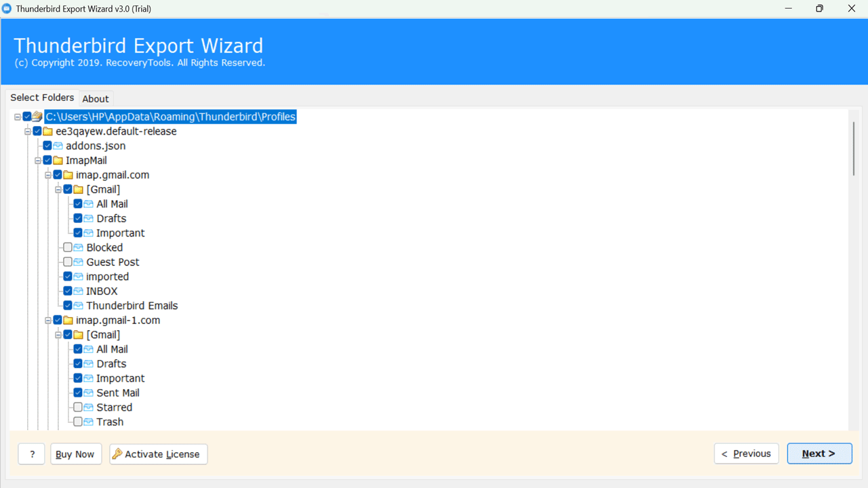This screenshot has width=868, height=488.
Task: Check the Starred folder checkbox
Action: (78, 407)
